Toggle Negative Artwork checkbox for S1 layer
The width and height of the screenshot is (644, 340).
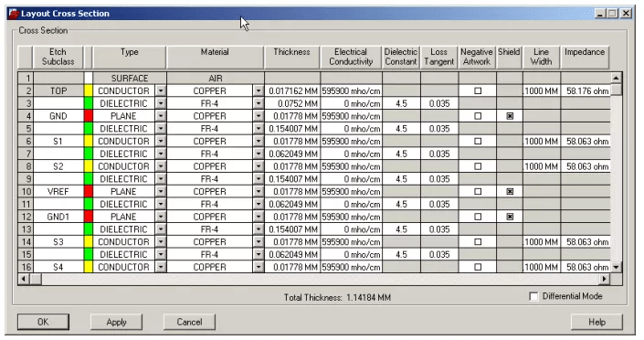click(x=478, y=141)
